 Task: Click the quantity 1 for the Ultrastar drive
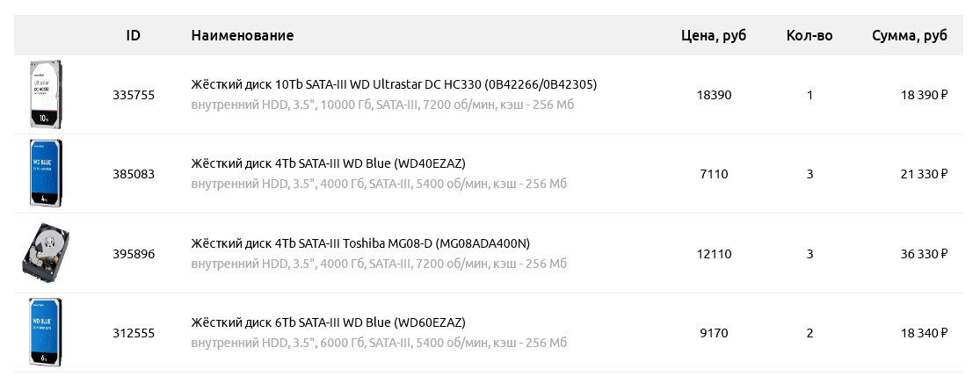809,95
